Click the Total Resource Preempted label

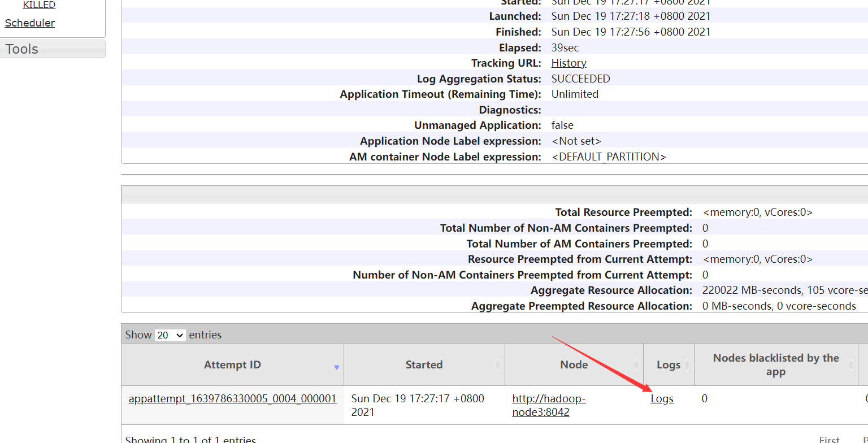point(624,212)
